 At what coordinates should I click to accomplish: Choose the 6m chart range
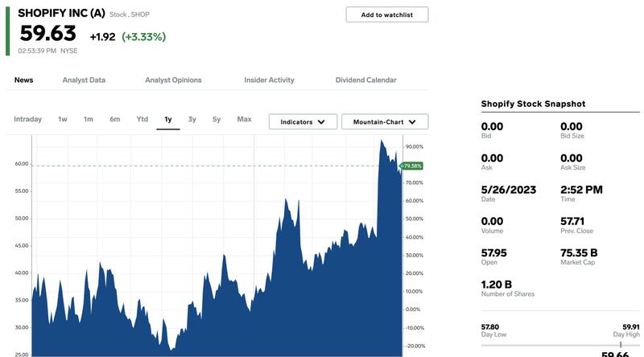point(114,119)
